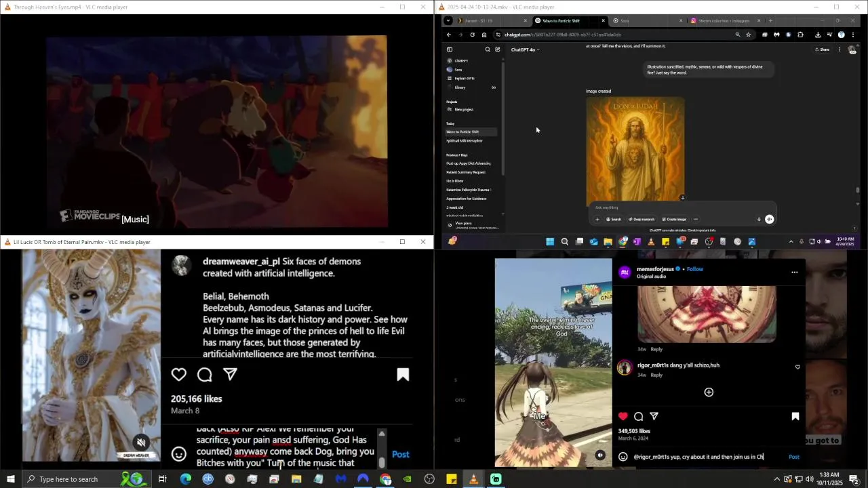Open a new browser tab with plus

[770, 20]
